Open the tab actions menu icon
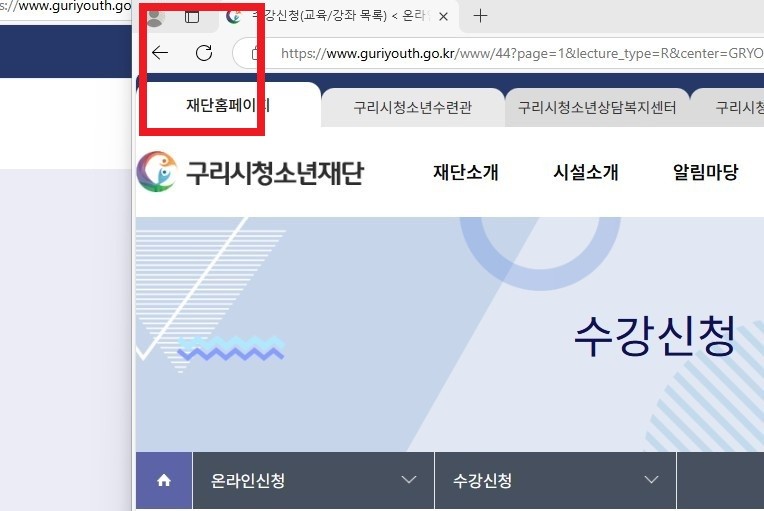The image size is (764, 511). pos(192,17)
